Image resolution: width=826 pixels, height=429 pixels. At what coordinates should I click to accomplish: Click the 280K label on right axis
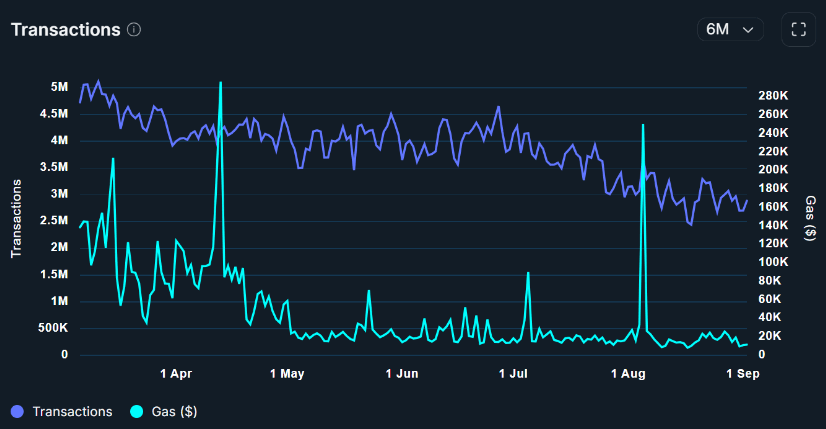coord(773,96)
